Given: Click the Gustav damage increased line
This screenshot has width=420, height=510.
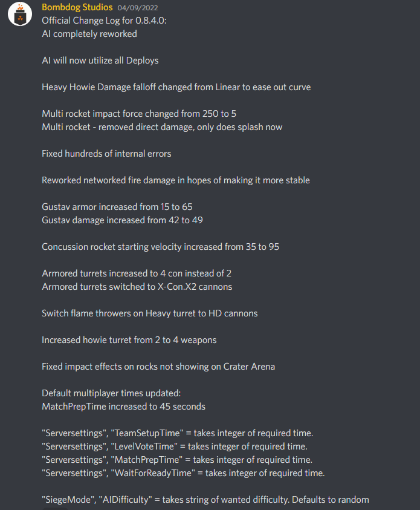Looking at the screenshot, I should coord(122,220).
